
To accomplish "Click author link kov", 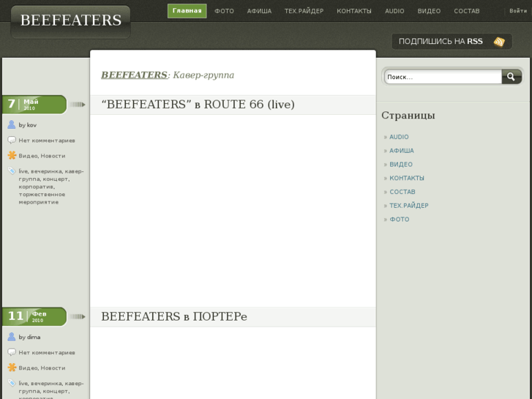I will tap(31, 125).
